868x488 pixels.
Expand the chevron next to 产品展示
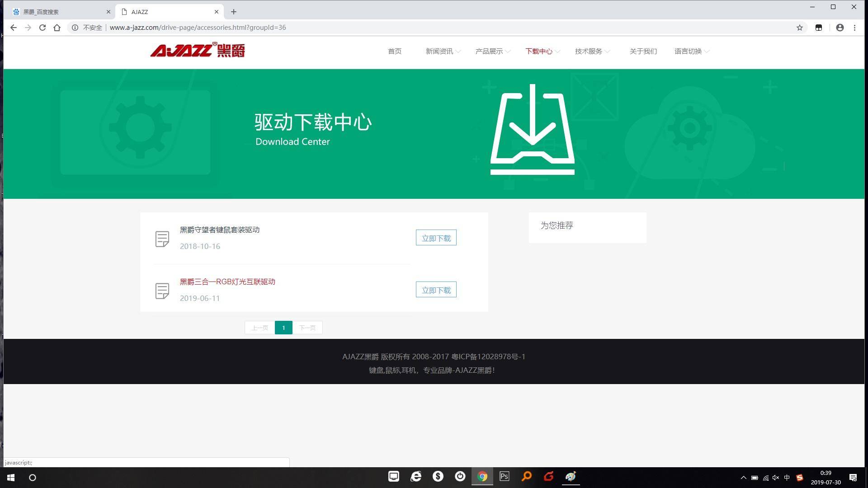508,52
